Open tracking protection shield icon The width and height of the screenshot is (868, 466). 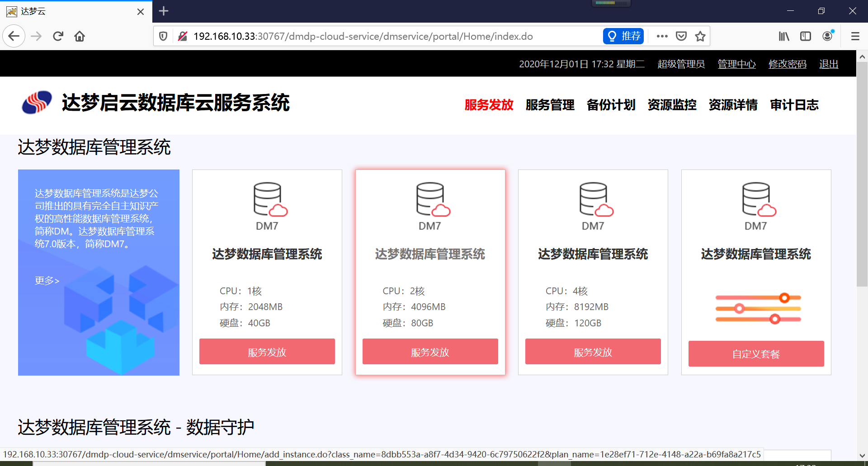pos(164,36)
